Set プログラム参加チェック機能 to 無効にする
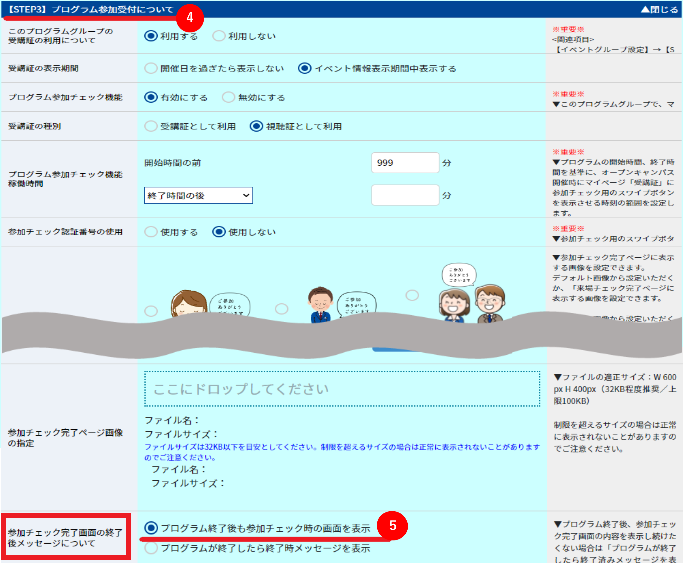The height and width of the screenshot is (564, 683). pos(228,97)
